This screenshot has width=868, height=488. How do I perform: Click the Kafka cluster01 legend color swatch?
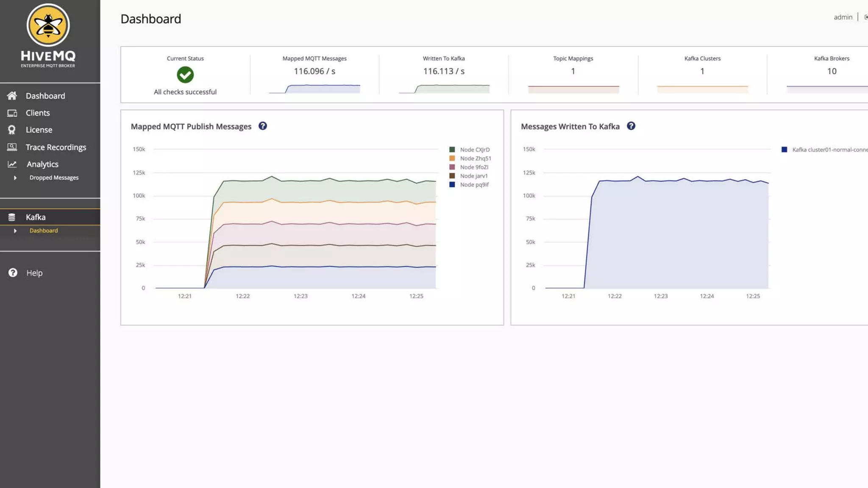[x=784, y=150]
